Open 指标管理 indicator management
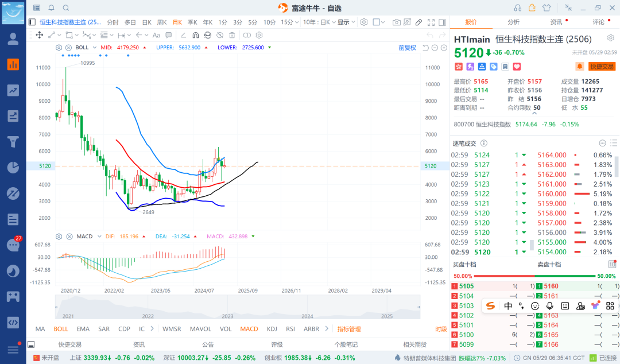The image size is (620, 364). [349, 329]
